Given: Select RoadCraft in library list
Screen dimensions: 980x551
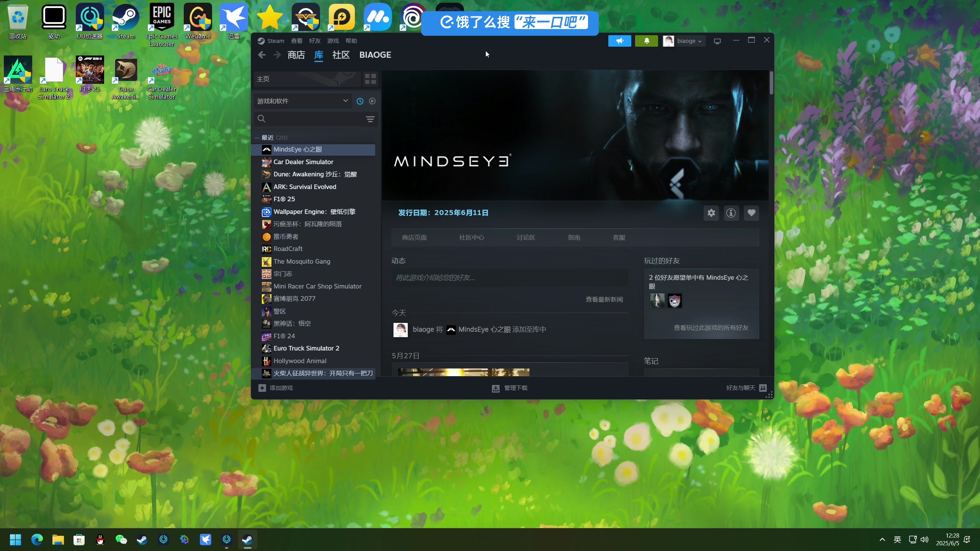Looking at the screenshot, I should [313, 249].
